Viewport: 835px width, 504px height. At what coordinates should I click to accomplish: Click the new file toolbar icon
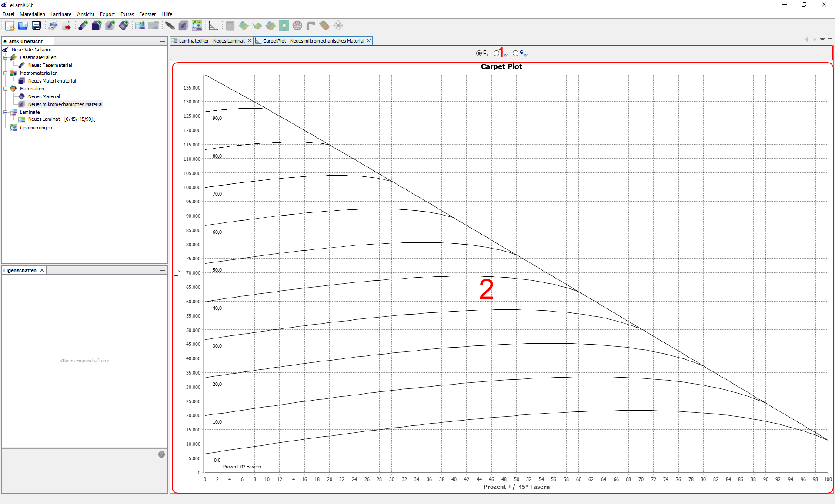pos(10,26)
